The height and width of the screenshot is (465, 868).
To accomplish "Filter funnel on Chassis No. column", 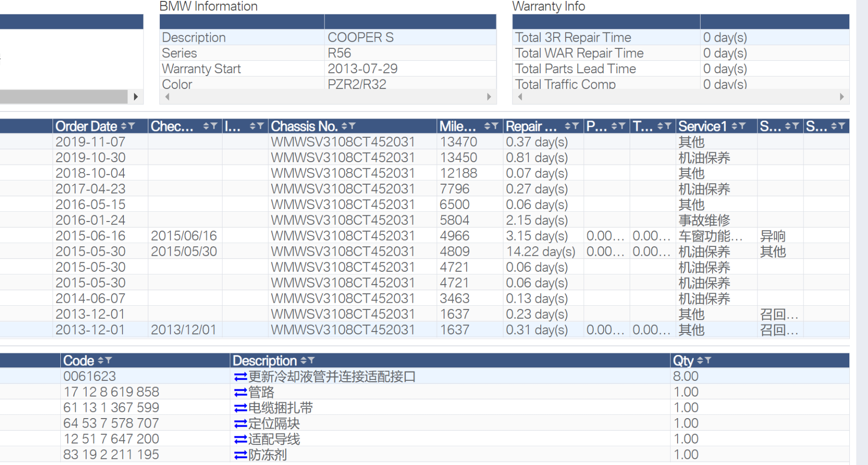I will 352,126.
